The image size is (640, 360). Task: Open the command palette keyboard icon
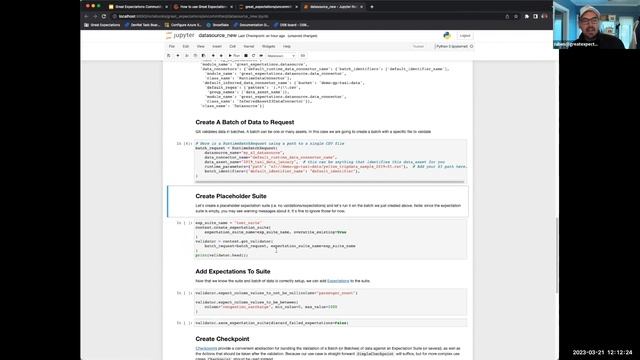pos(302,56)
